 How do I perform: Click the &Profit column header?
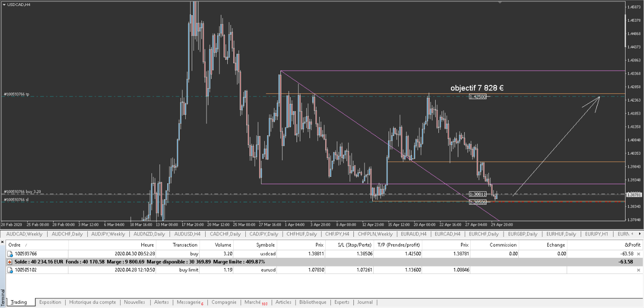[x=605, y=245]
